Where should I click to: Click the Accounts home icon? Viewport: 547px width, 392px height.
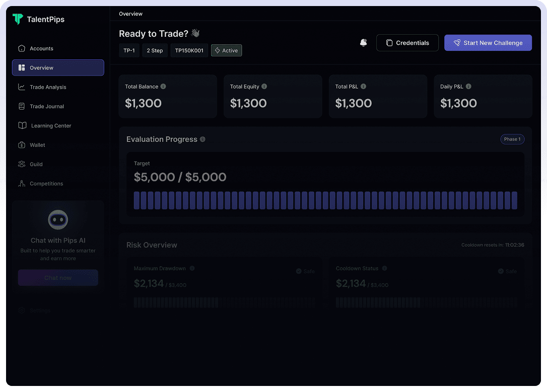[x=22, y=48]
